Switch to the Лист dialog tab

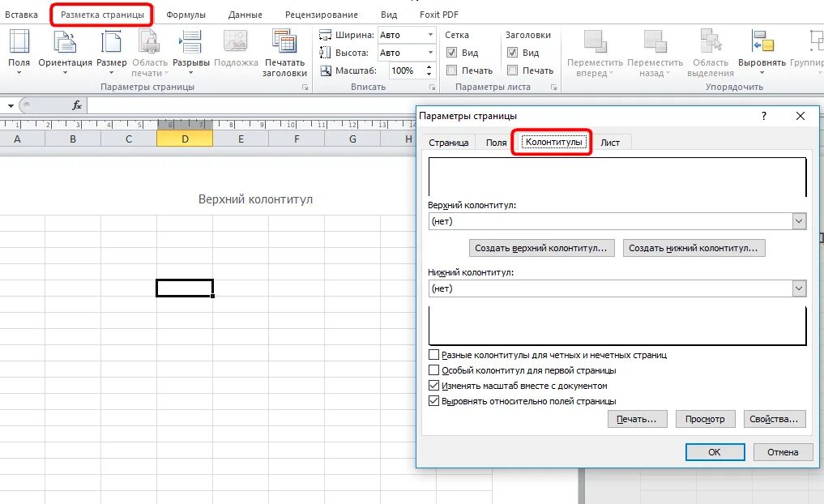(610, 143)
